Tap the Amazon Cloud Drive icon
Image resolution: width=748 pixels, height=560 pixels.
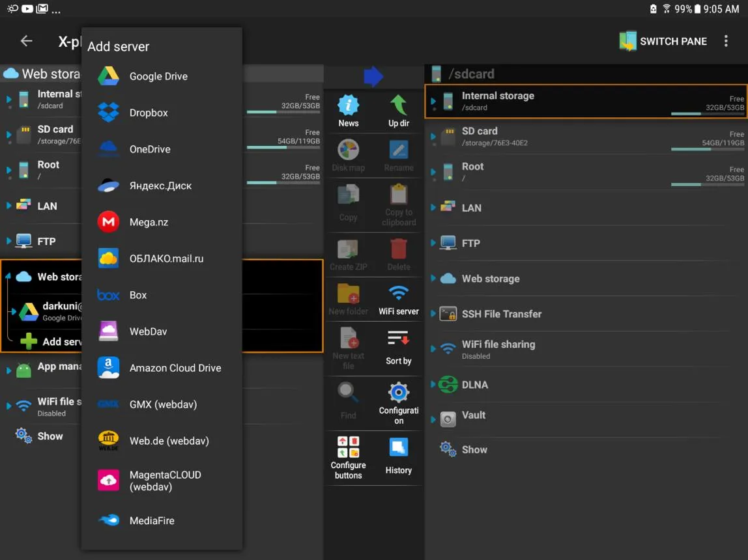pos(108,368)
